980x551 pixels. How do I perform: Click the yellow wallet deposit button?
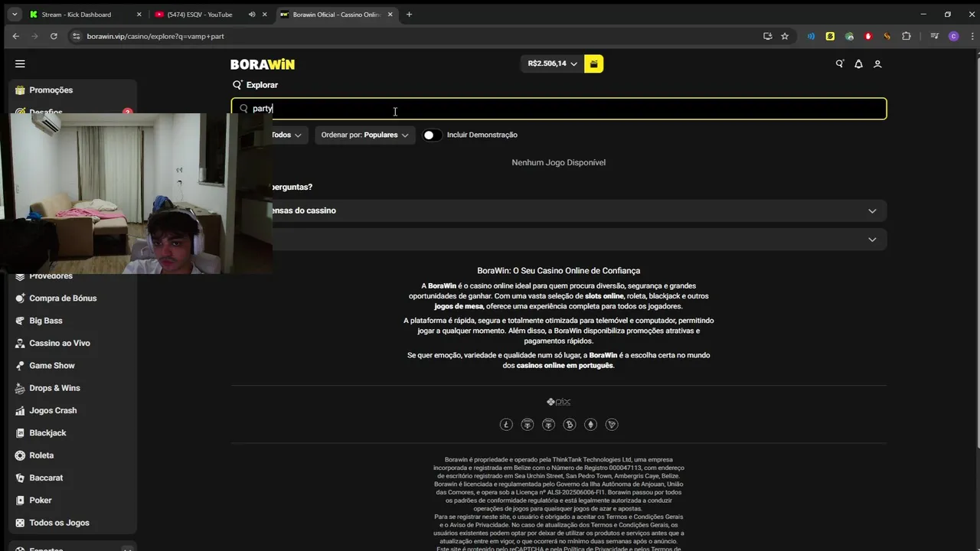pos(593,64)
